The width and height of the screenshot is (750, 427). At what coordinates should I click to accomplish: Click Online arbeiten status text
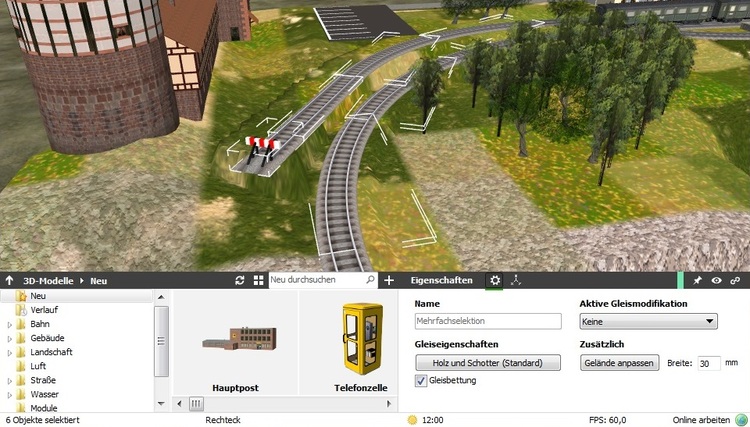coord(701,420)
